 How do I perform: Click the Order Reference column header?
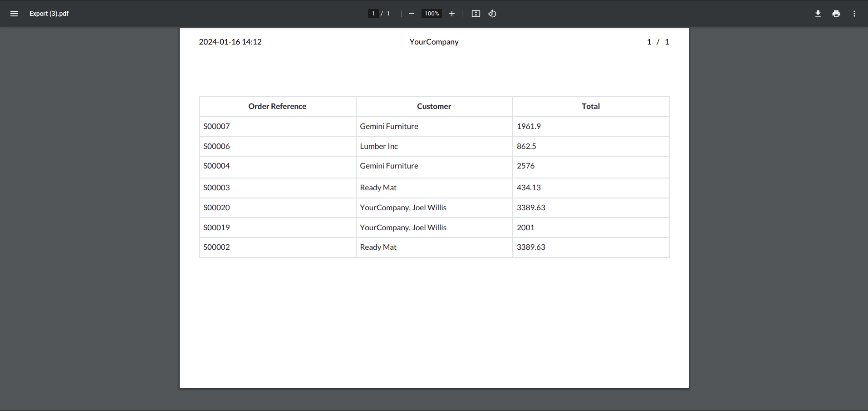277,106
